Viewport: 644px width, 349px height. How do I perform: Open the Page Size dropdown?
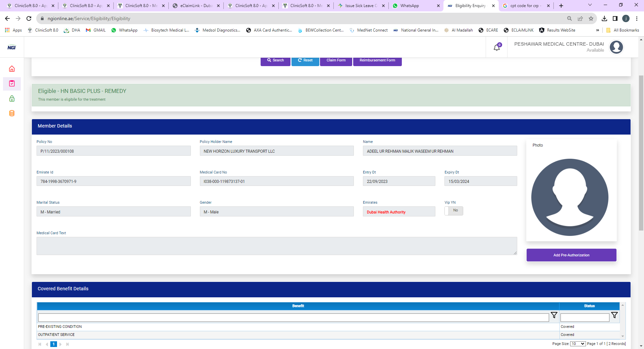pos(578,344)
